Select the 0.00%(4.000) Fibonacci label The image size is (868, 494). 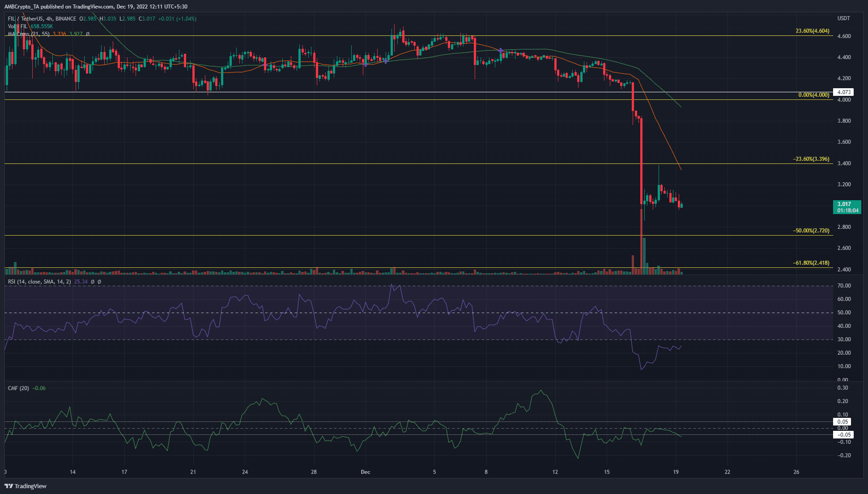[x=813, y=95]
